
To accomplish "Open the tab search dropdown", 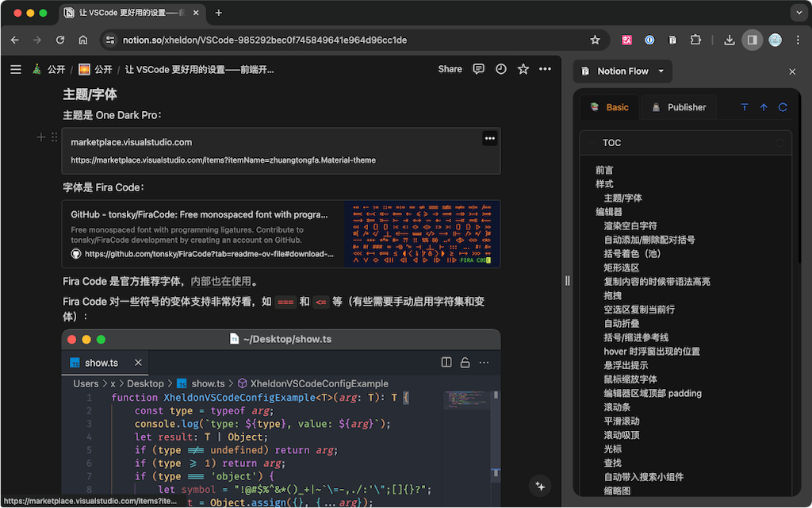I will [x=799, y=13].
